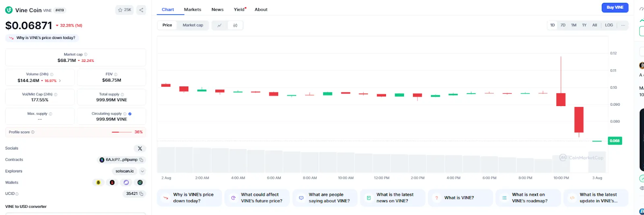644x215 pixels.
Task: Open the Yield tab
Action: pos(240,10)
